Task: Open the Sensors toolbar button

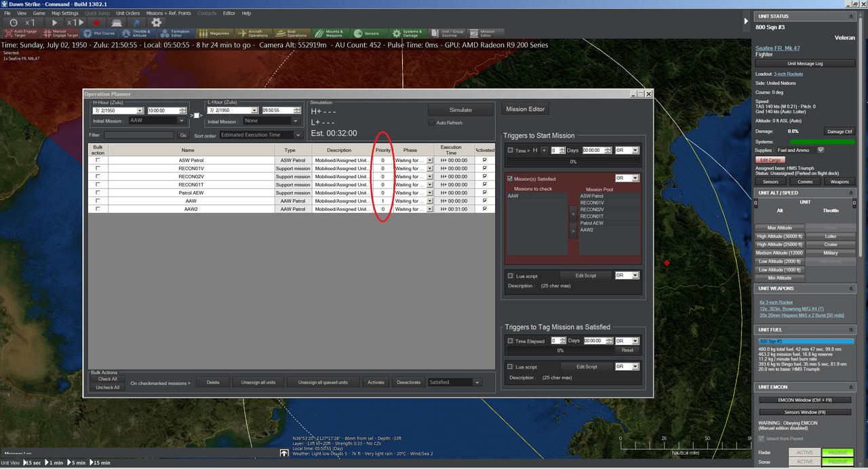Action: coord(370,33)
